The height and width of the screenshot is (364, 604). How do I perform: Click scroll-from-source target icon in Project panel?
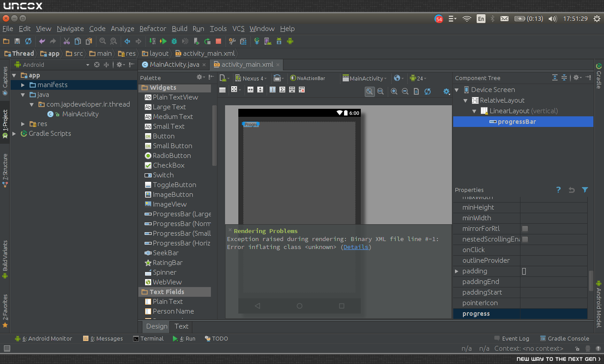pyautogui.click(x=97, y=65)
